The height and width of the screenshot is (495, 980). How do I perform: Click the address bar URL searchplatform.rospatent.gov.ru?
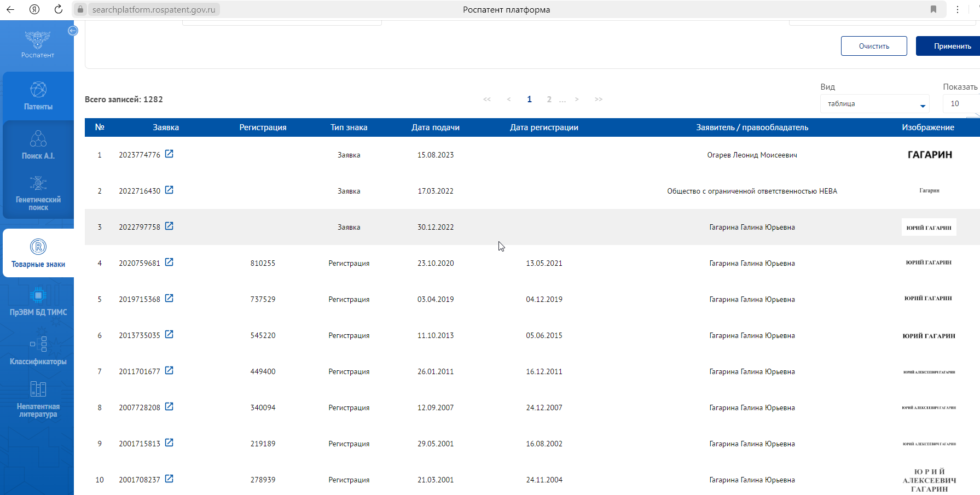point(154,9)
